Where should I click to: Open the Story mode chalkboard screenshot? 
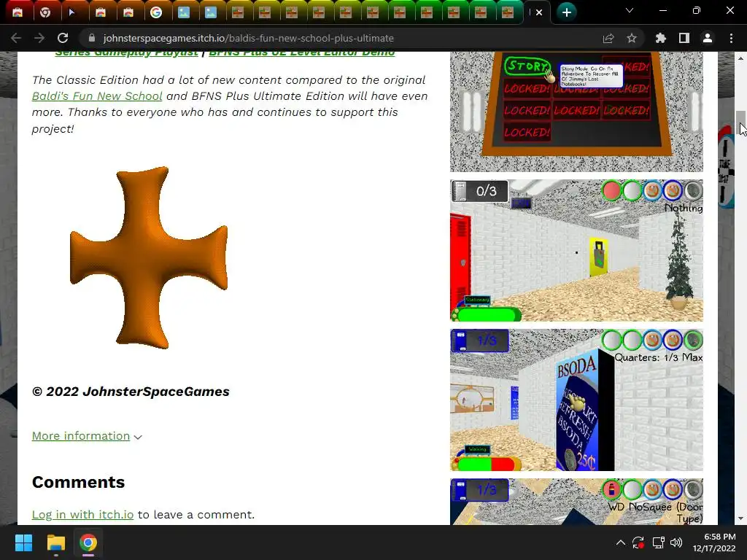[576, 112]
